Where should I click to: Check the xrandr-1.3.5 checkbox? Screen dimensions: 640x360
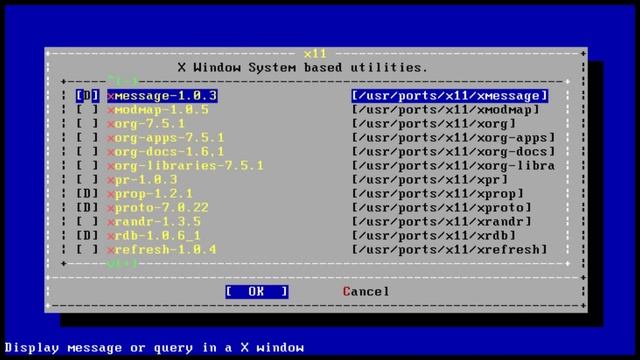[87, 222]
